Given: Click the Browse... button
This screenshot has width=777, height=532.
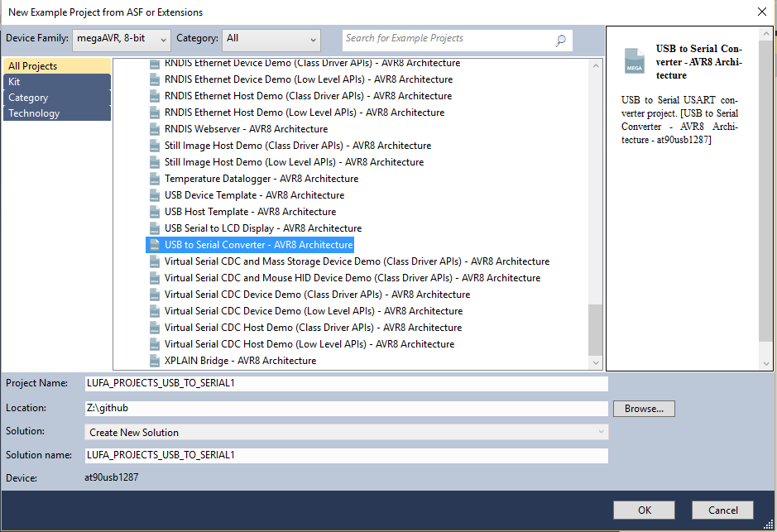Looking at the screenshot, I should (x=644, y=409).
